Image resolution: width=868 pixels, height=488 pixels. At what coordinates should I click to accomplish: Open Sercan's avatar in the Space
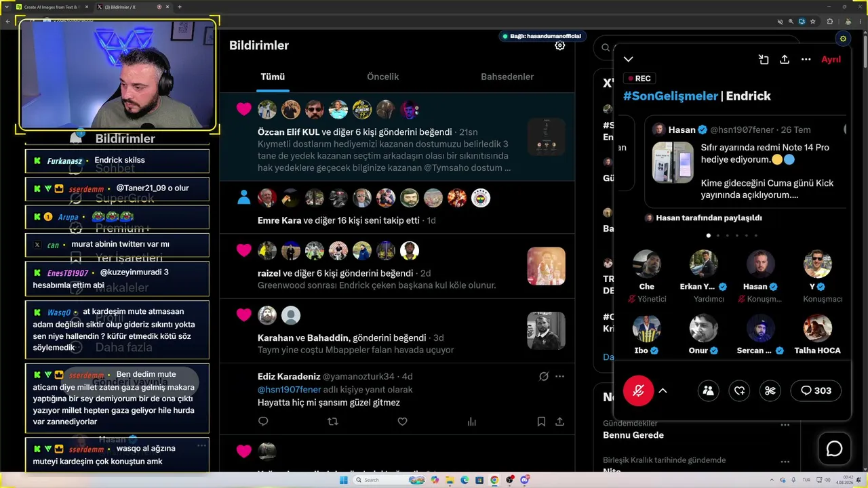click(x=760, y=328)
